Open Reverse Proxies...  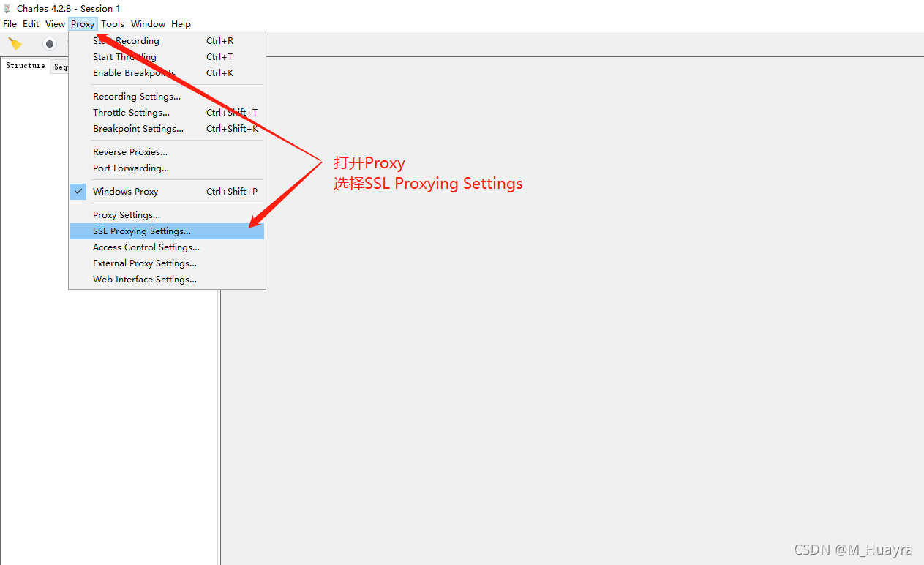(167, 152)
